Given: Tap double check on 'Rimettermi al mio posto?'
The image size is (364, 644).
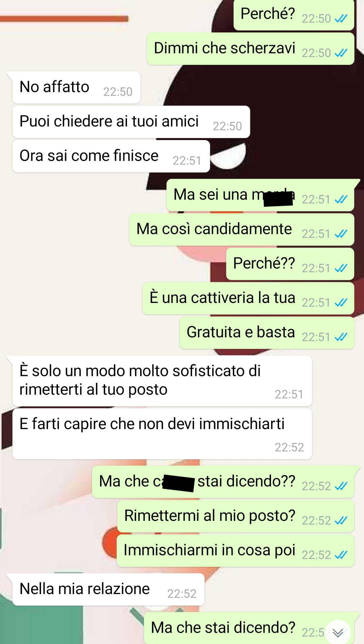Looking at the screenshot, I should coord(341,521).
